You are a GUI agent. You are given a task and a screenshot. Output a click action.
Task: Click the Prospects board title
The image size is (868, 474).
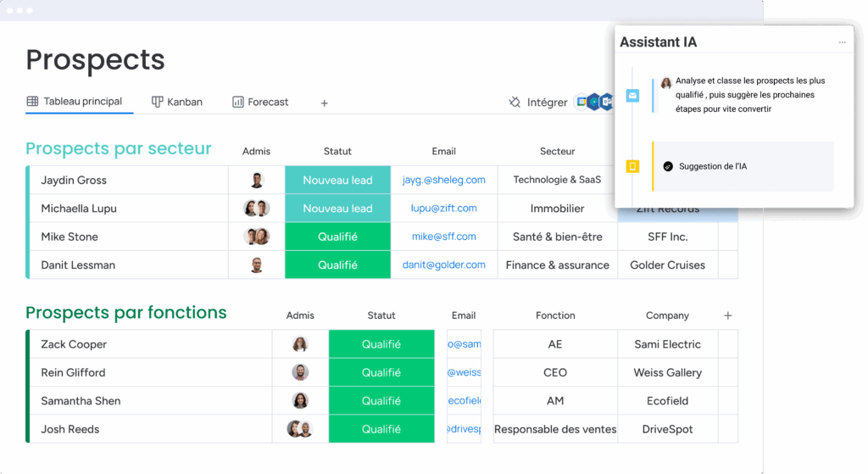pyautogui.click(x=95, y=60)
